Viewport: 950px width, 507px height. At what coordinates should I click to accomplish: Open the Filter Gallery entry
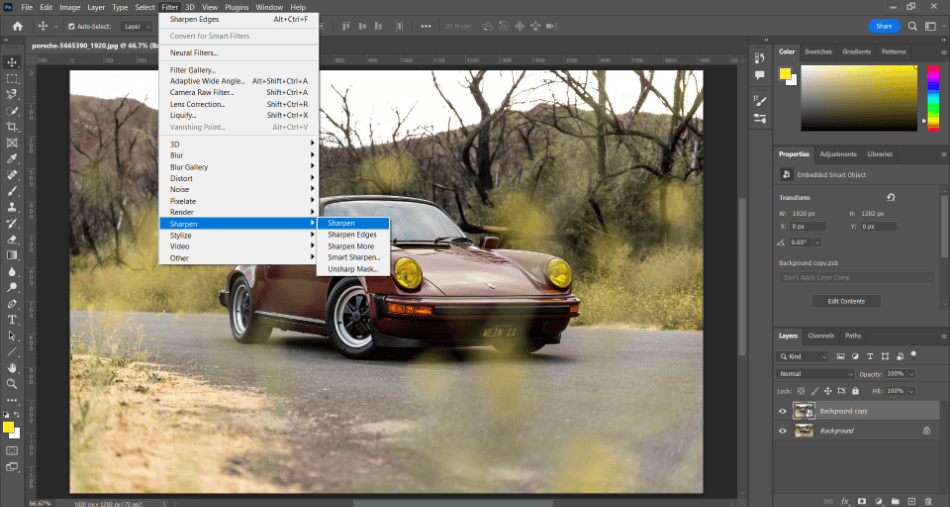pyautogui.click(x=239, y=70)
